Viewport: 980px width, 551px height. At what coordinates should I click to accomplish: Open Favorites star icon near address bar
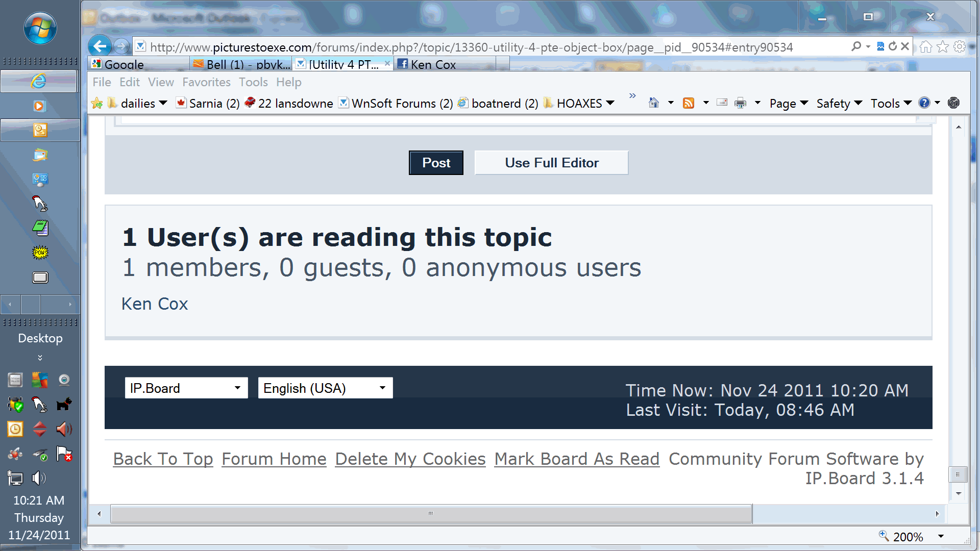pos(943,47)
